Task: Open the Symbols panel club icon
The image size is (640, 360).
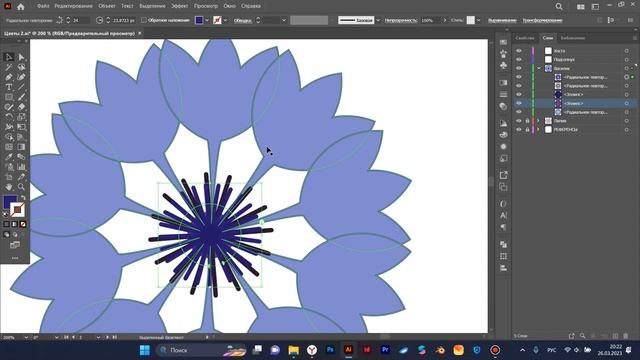Action: [x=503, y=65]
